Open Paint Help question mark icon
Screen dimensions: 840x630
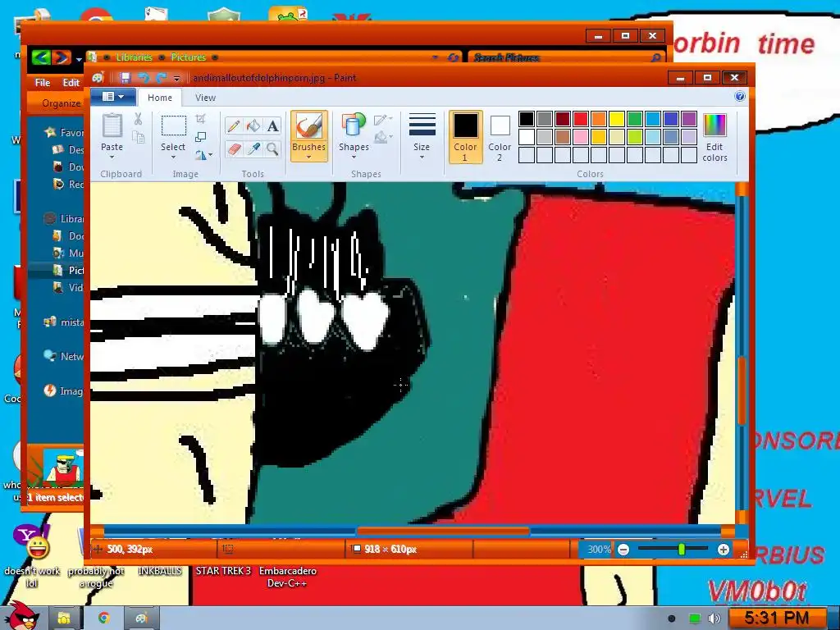tap(740, 97)
